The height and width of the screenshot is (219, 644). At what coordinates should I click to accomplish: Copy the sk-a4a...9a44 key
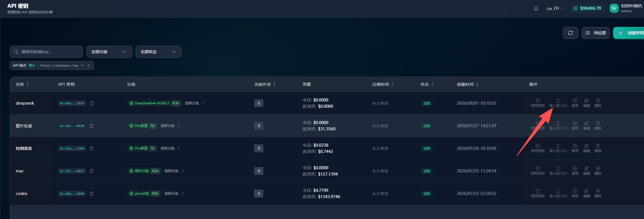click(x=92, y=194)
